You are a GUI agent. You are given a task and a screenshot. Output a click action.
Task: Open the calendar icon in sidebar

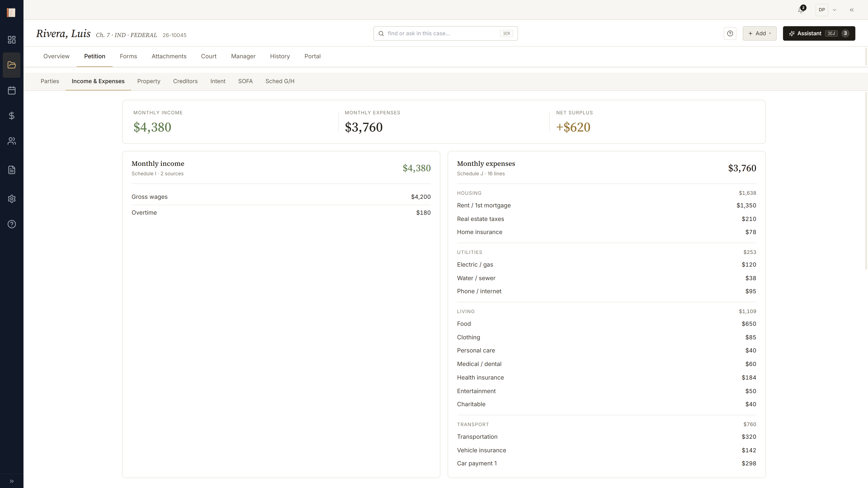click(x=12, y=90)
